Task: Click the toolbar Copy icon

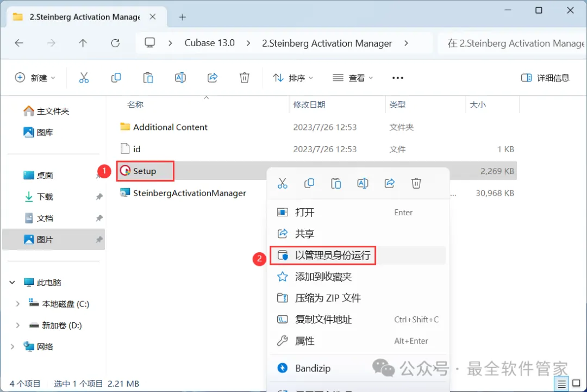Action: click(116, 78)
